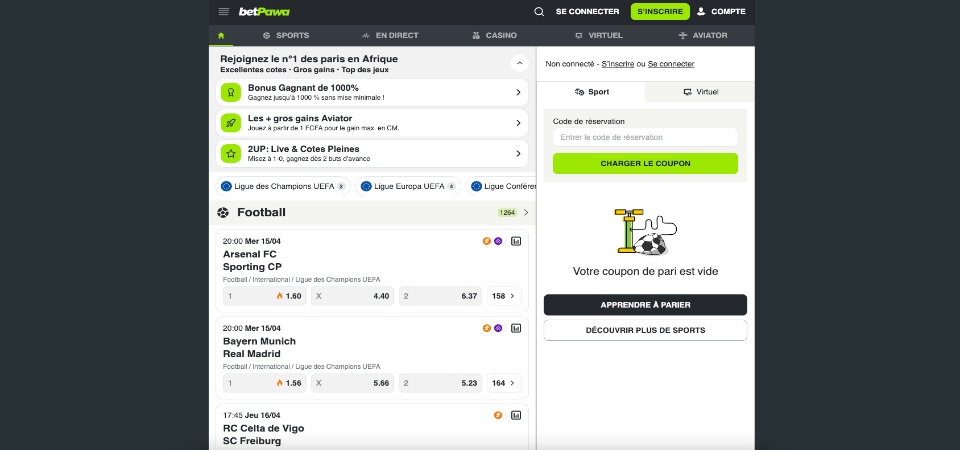The width and height of the screenshot is (960, 450).
Task: Pick draw odds 5.66 for Bayern match
Action: 353,383
